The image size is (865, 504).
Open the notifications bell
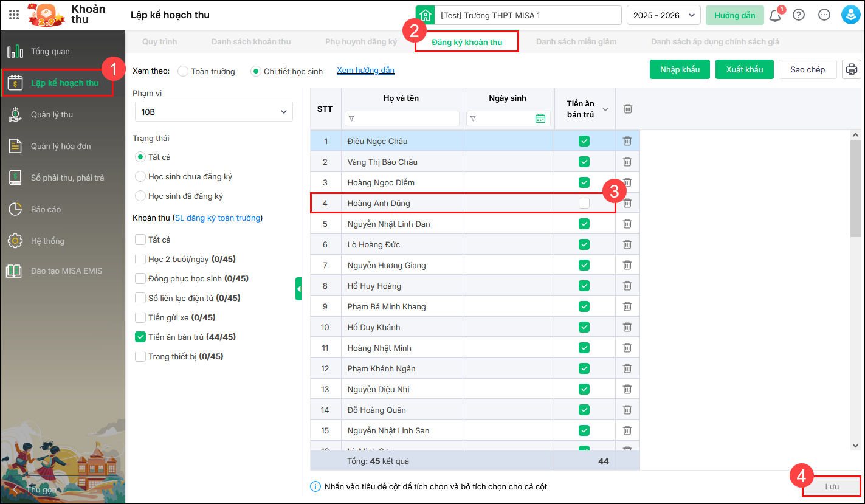[775, 16]
